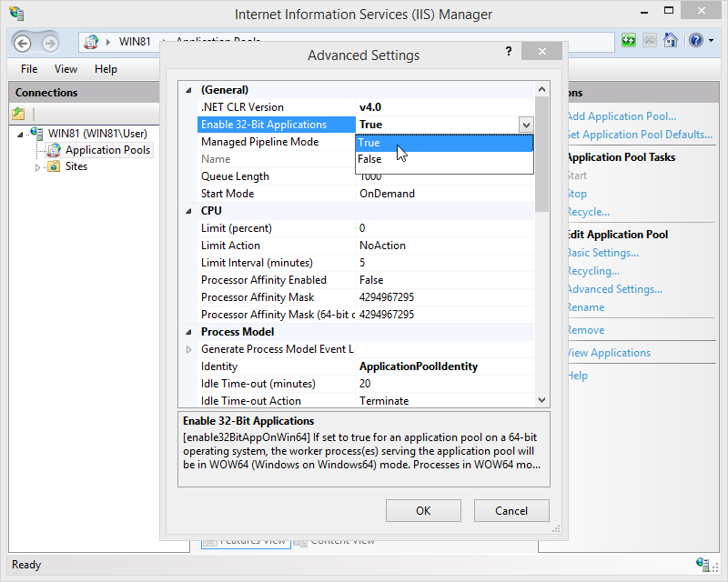Viewport: 728px width, 582px height.
Task: Select the Limit Action row
Action: point(366,246)
